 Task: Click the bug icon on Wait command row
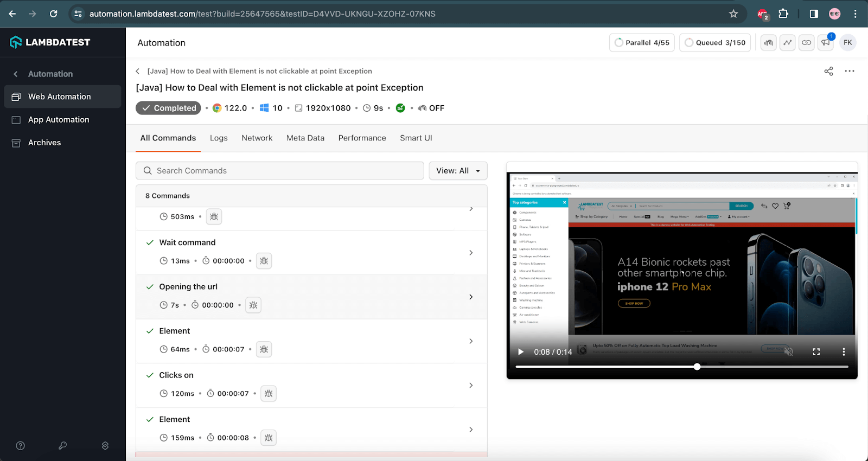click(264, 261)
